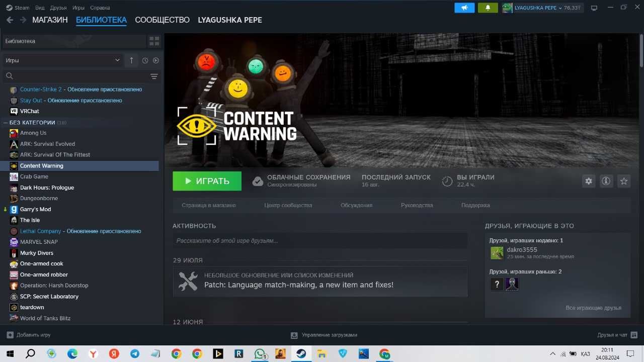Open the downloads manager icon

[x=294, y=335]
